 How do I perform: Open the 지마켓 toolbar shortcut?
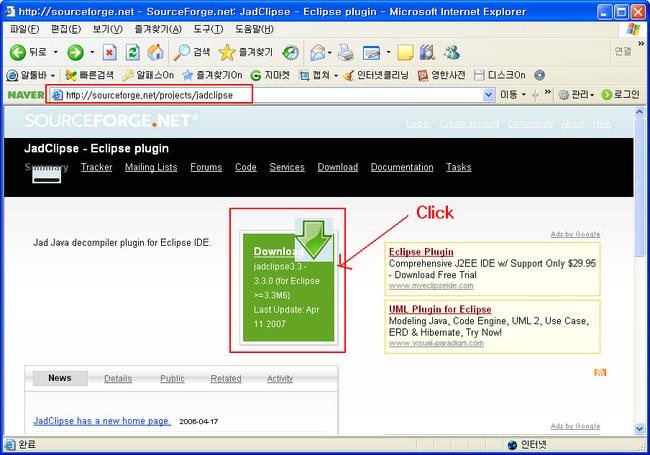[x=270, y=75]
